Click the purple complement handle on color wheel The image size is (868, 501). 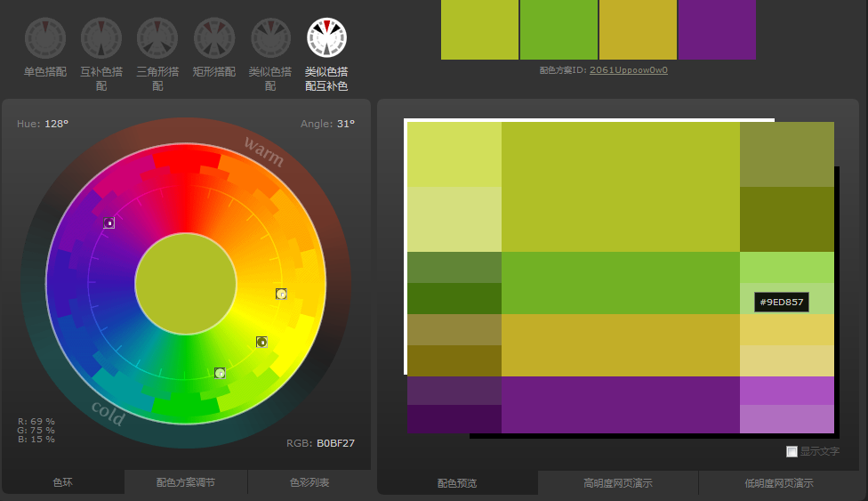click(x=108, y=223)
